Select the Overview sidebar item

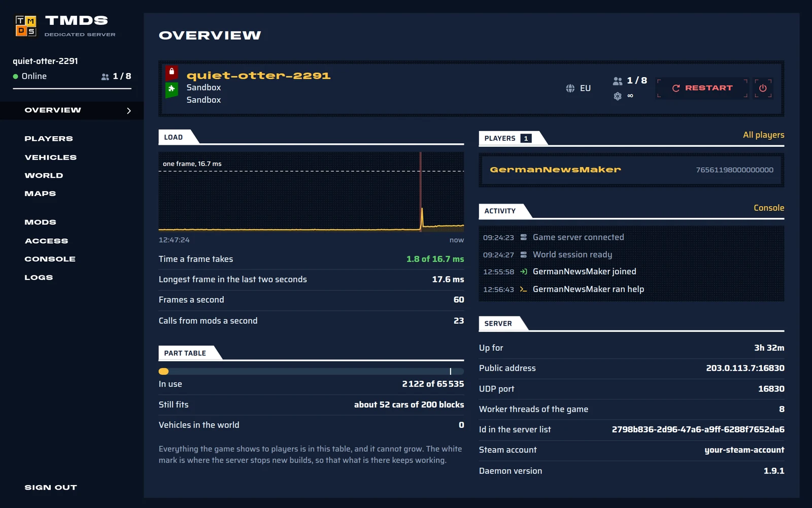point(72,110)
